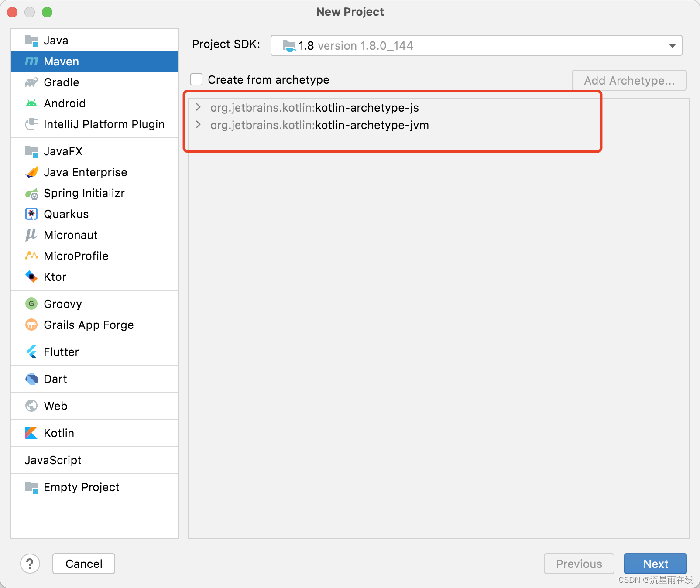
Task: Select Grails App Forge label
Action: [x=89, y=325]
